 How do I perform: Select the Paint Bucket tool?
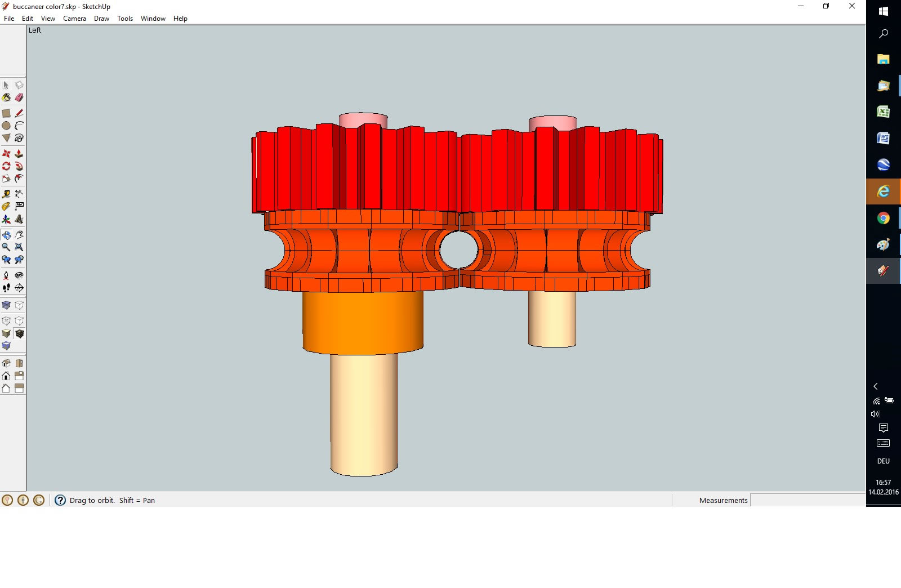coord(6,97)
